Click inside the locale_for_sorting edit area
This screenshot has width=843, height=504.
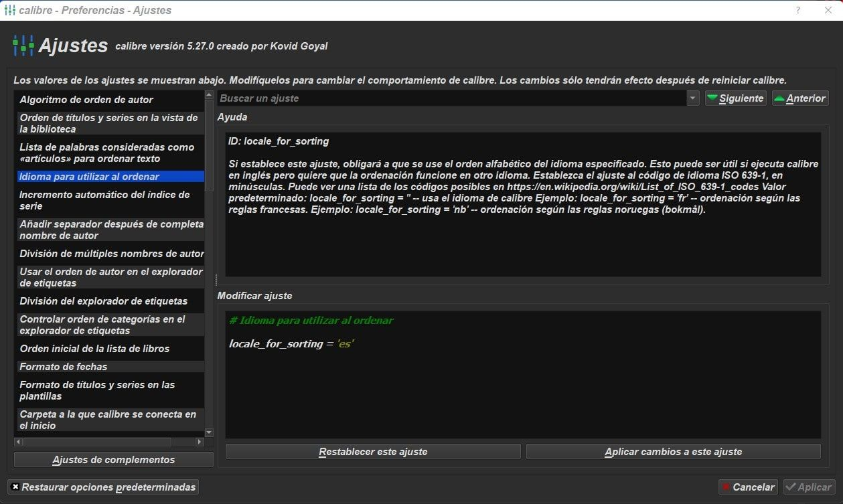pos(523,375)
